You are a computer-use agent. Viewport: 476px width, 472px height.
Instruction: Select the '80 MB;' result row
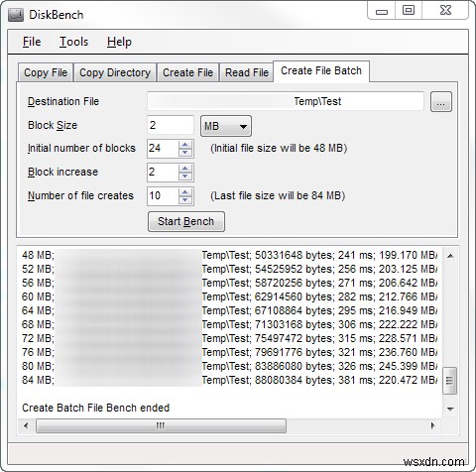tap(229, 366)
